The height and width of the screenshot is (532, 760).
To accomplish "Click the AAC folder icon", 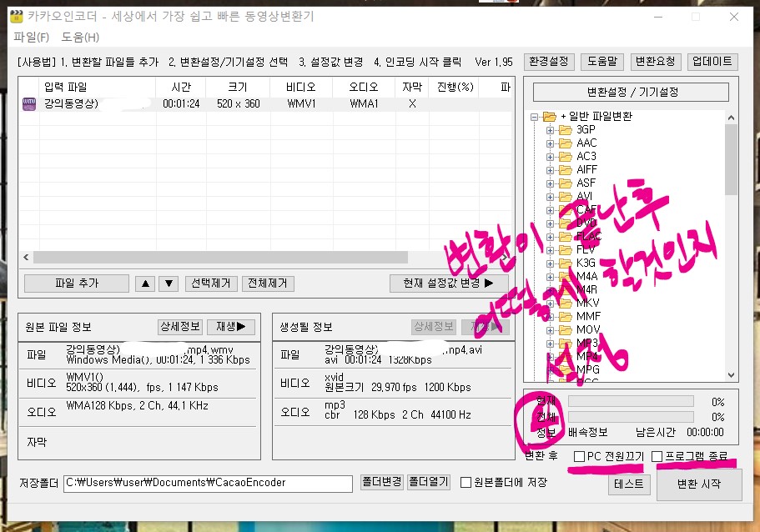I will 565,143.
